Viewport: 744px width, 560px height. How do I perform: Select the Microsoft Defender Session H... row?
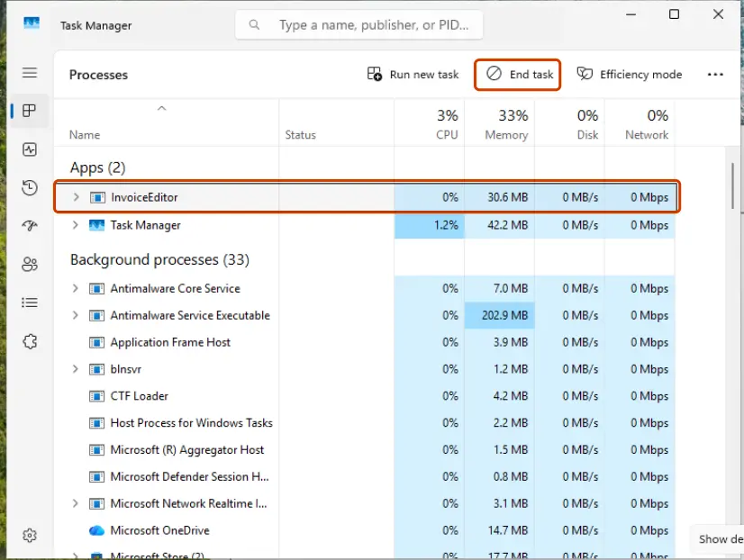coord(365,476)
